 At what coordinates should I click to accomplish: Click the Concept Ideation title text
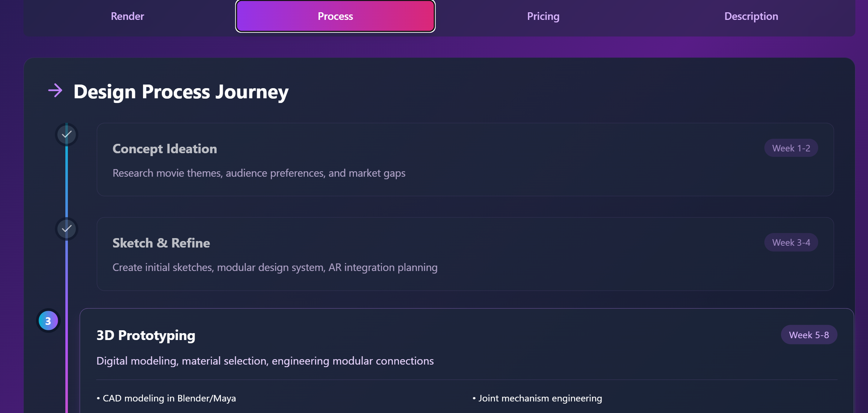point(165,149)
